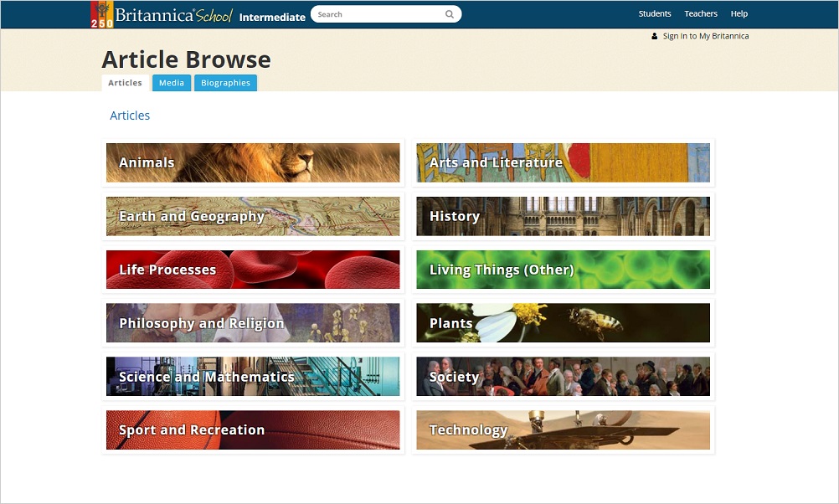Browse the Arts and Literature category
The width and height of the screenshot is (839, 504).
coord(563,162)
